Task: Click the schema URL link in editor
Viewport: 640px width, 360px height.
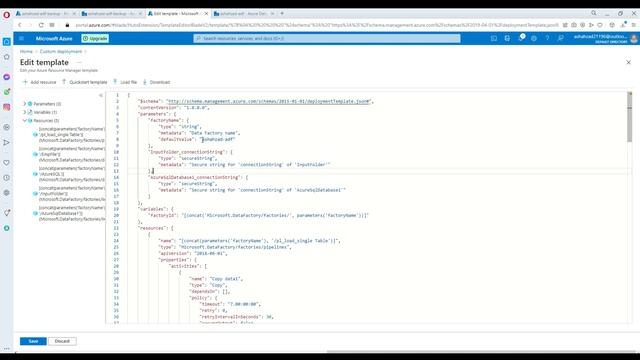Action: [269, 101]
